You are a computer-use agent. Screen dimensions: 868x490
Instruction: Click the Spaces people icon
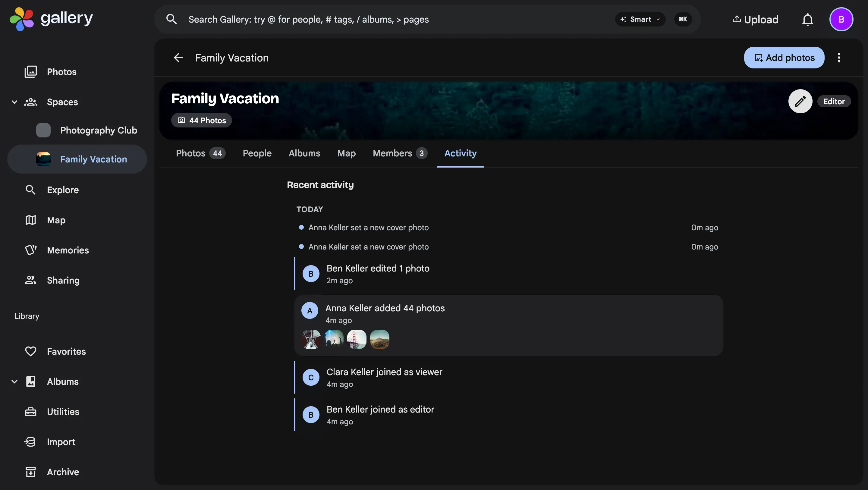pos(31,102)
